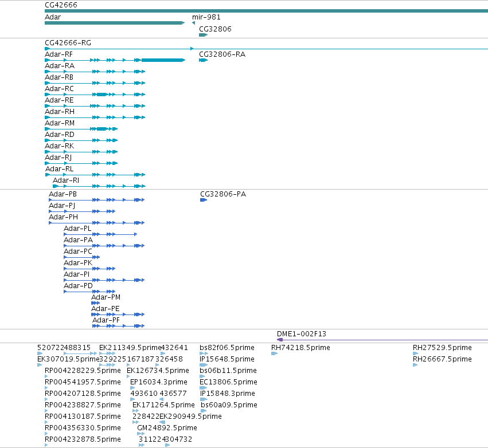Click the RH27529.5prime EST label
Image resolution: width=488 pixels, height=448 pixels.
[x=442, y=348]
